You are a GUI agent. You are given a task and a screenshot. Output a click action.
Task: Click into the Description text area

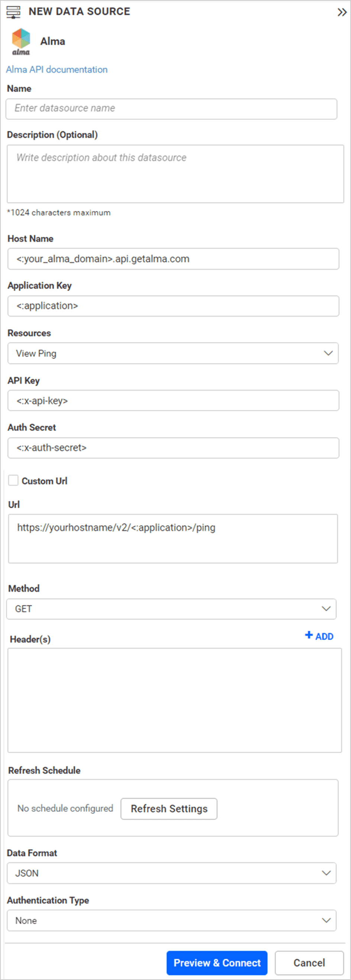click(x=175, y=174)
